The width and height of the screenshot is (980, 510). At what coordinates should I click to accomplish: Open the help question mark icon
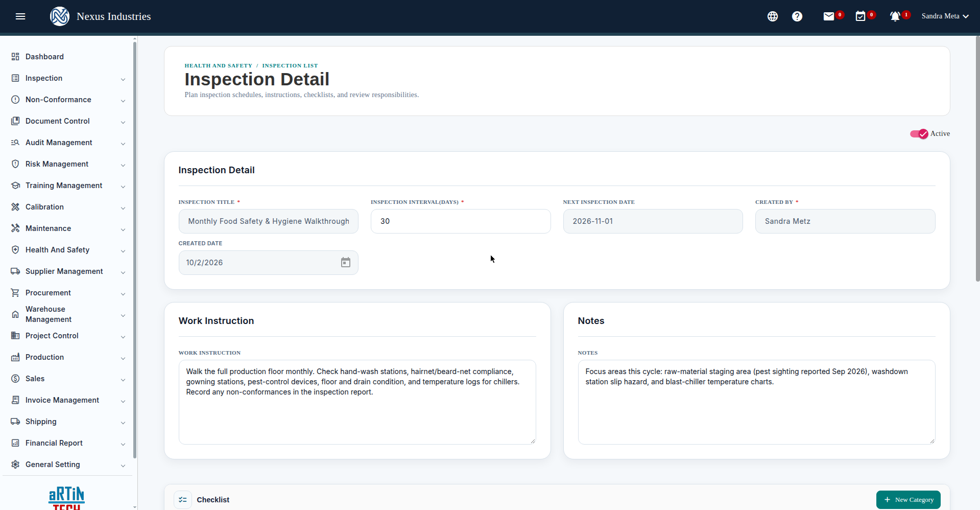[797, 16]
